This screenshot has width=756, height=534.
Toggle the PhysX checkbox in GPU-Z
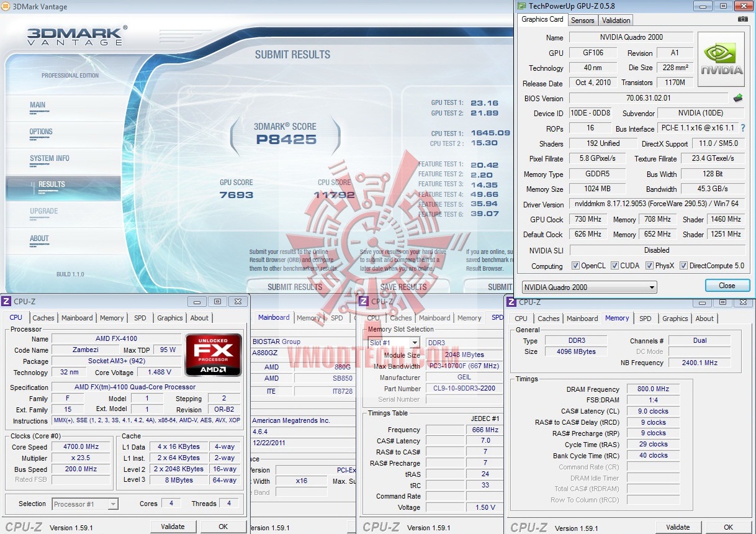click(650, 266)
